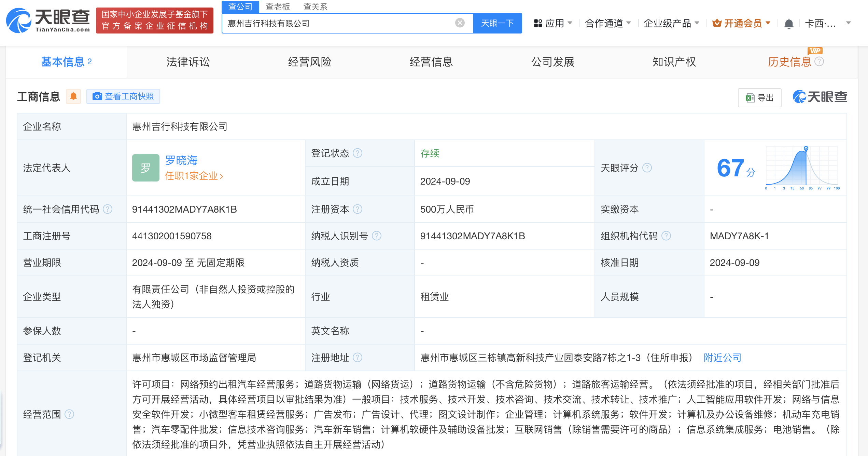Click the 天眼一下 search button
Image resolution: width=868 pixels, height=456 pixels.
(x=497, y=23)
